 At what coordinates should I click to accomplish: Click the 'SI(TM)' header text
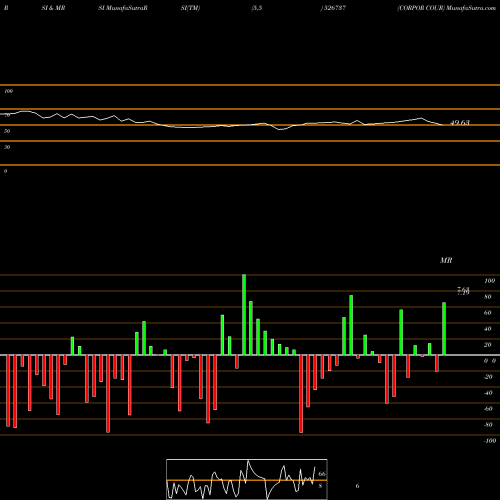click(x=190, y=8)
